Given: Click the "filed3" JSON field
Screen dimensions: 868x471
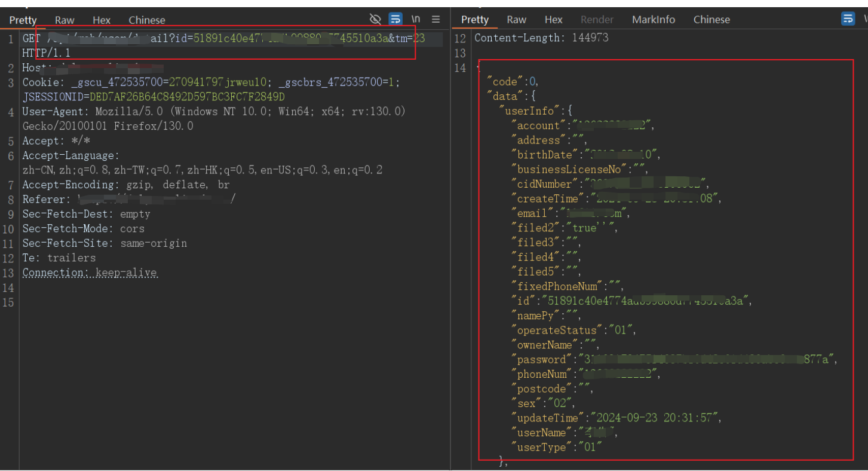Looking at the screenshot, I should tap(545, 243).
